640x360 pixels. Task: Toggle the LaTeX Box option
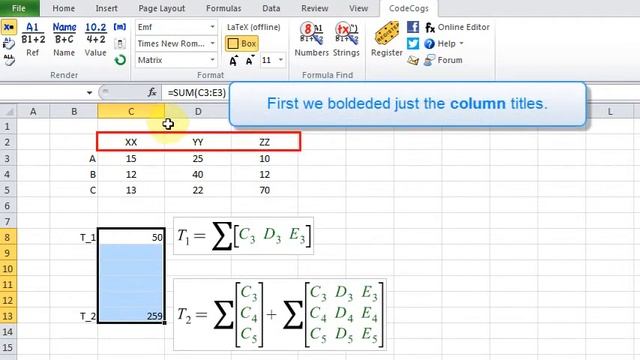click(x=242, y=44)
